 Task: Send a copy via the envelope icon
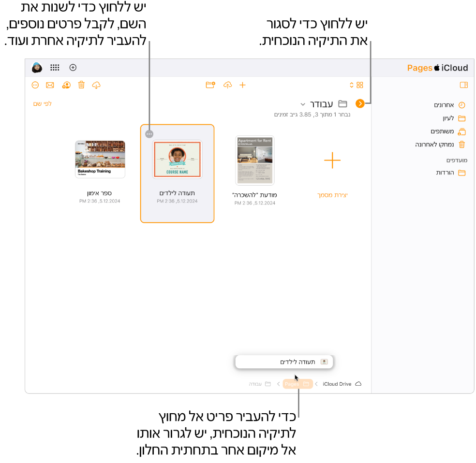[50, 85]
